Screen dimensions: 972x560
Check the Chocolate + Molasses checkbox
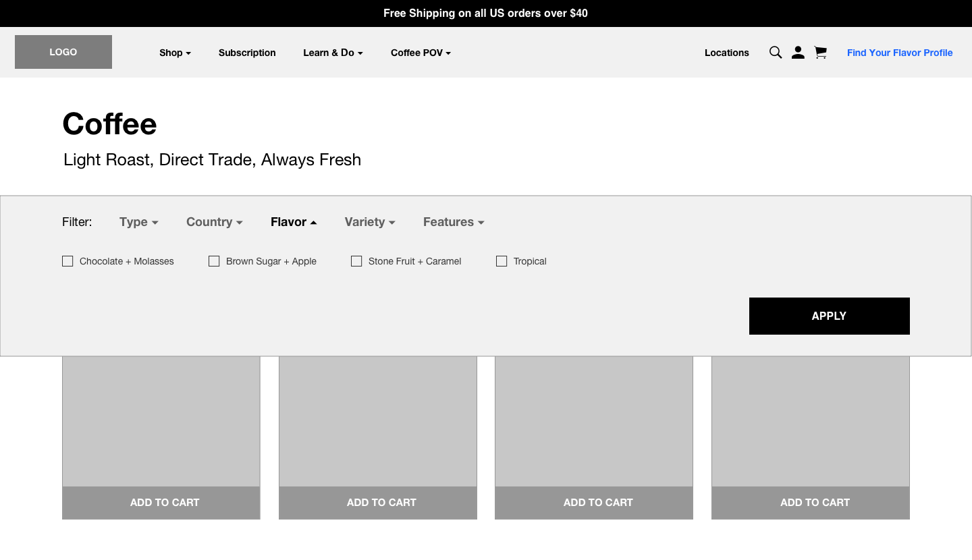(67, 261)
